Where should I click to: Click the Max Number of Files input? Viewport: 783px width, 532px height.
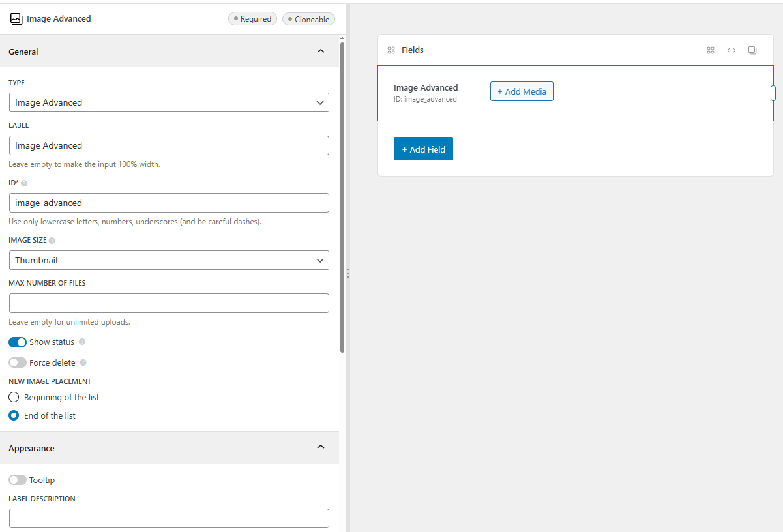pos(169,303)
